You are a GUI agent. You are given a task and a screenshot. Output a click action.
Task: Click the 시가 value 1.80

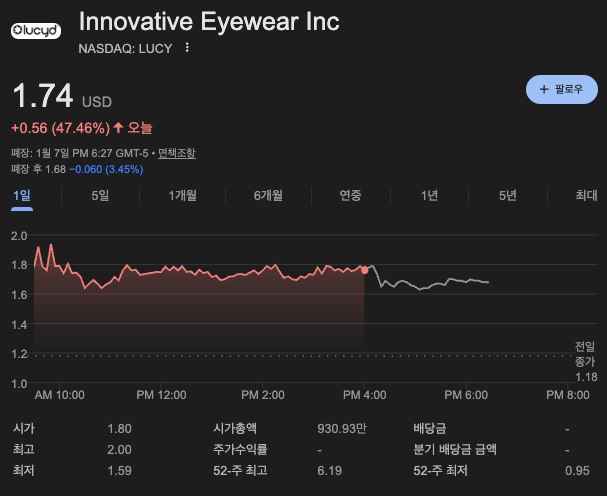(x=119, y=429)
